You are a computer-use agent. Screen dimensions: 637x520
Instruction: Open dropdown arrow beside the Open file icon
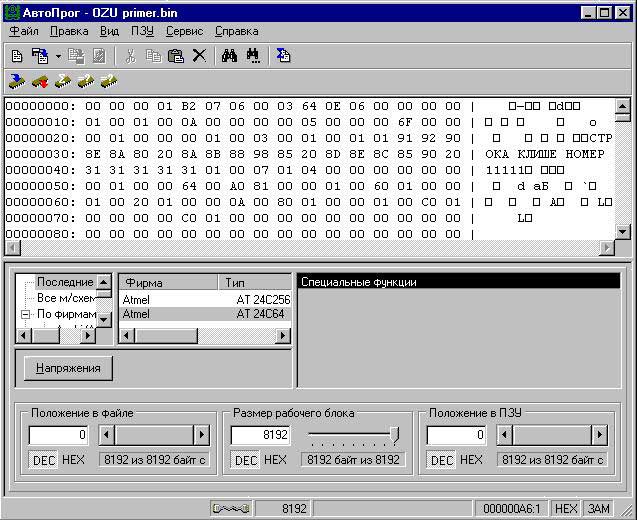point(58,56)
